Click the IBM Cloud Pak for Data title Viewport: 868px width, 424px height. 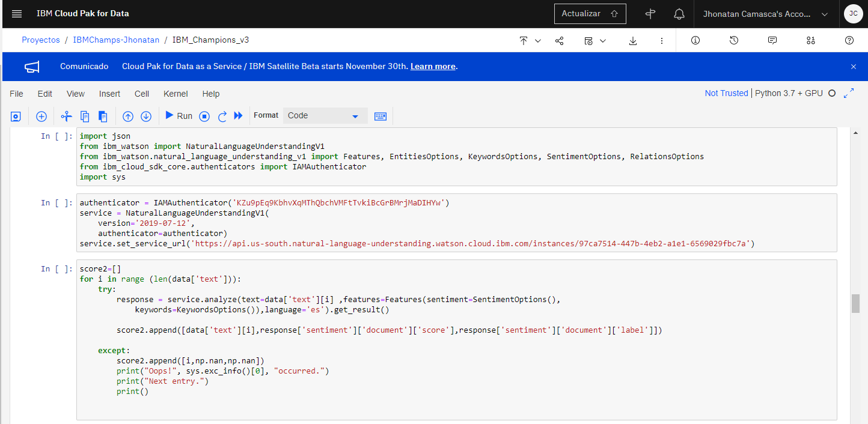pos(83,13)
